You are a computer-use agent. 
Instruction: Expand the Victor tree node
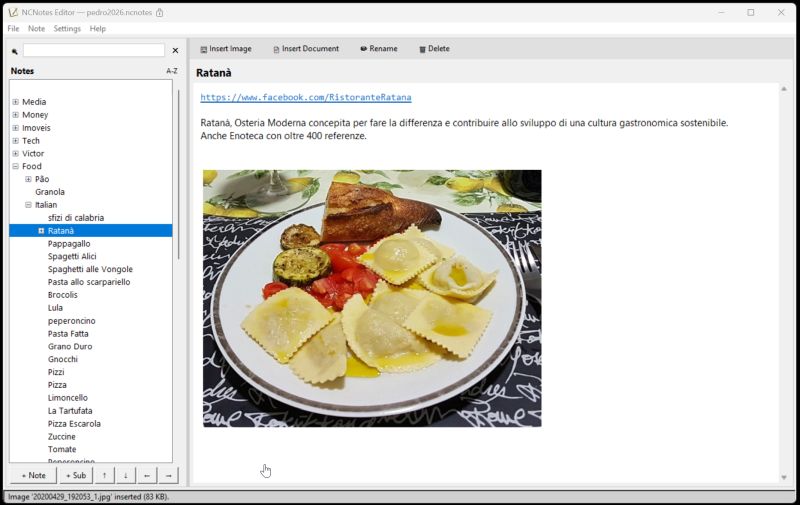[16, 154]
